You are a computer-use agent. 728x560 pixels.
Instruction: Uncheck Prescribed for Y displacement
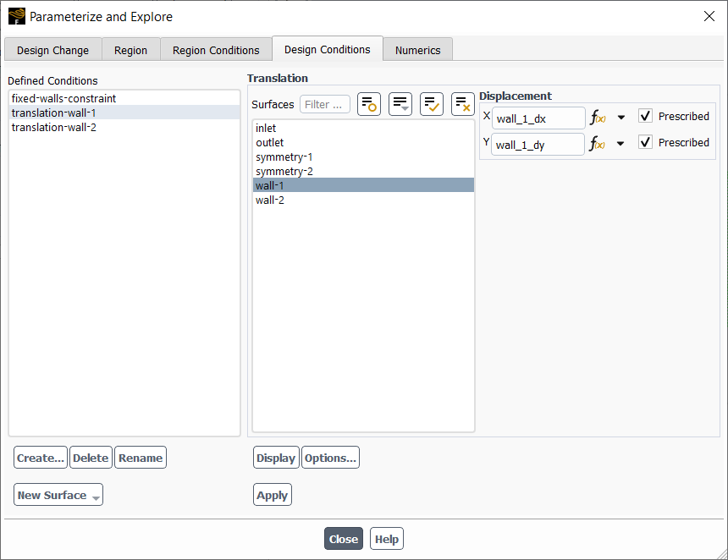pos(645,142)
